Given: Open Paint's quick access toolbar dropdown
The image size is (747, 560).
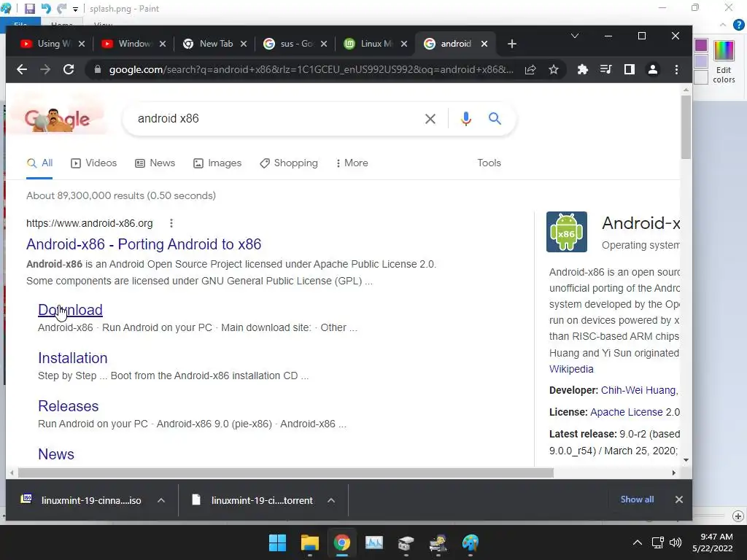Looking at the screenshot, I should (75, 9).
